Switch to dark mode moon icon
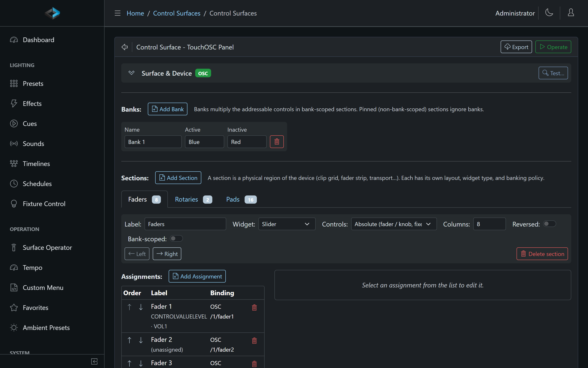588x368 pixels. coord(549,13)
